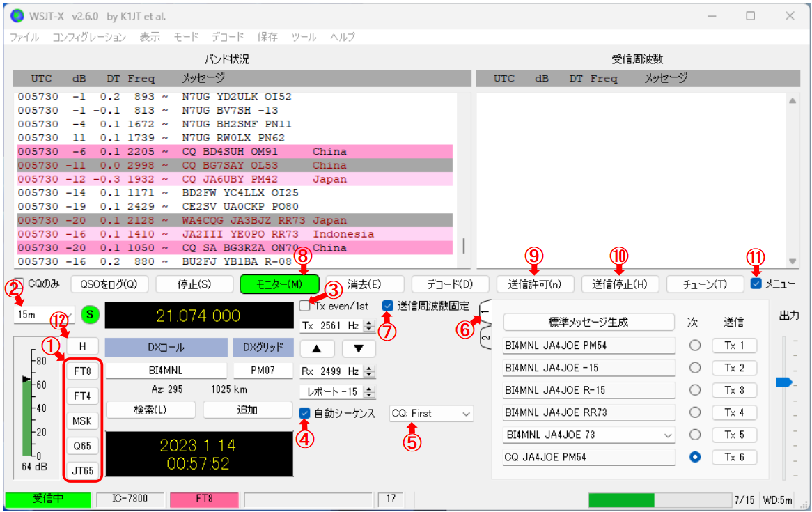Click the DXグリッド field containing PM07
The image size is (812, 512).
pos(263,371)
